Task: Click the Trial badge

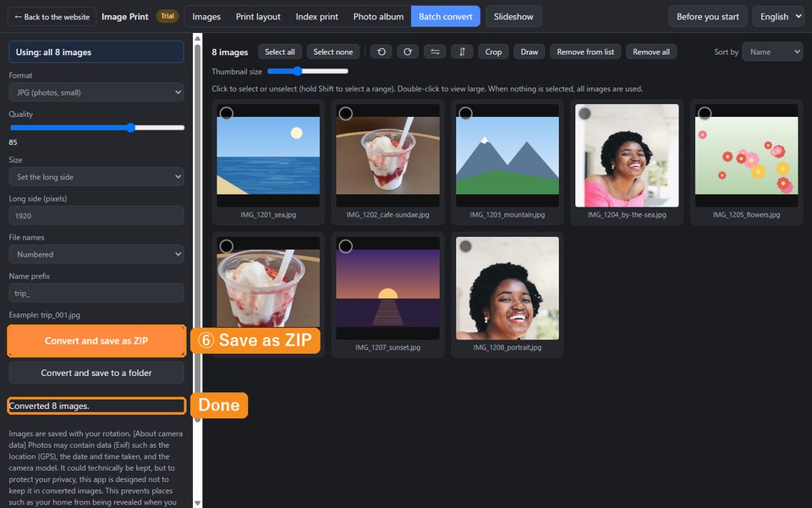Action: (x=167, y=16)
